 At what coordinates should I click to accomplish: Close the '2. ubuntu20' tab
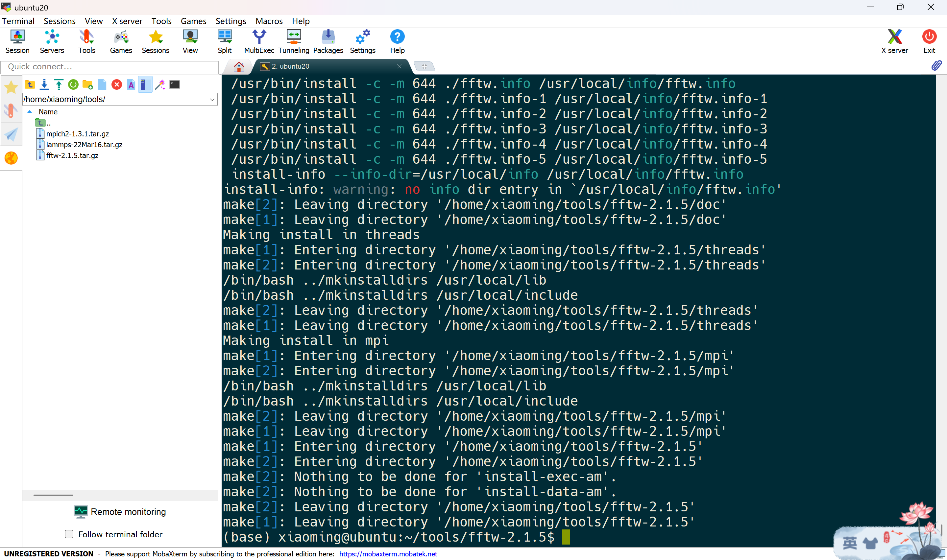(399, 66)
